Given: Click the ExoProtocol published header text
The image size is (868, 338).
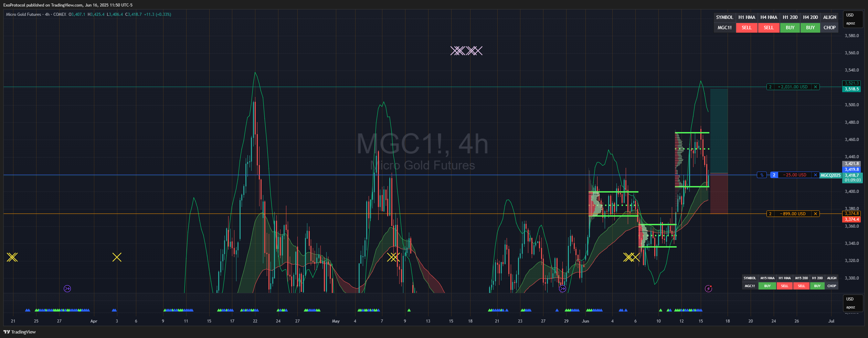Looking at the screenshot, I should 68,5.
